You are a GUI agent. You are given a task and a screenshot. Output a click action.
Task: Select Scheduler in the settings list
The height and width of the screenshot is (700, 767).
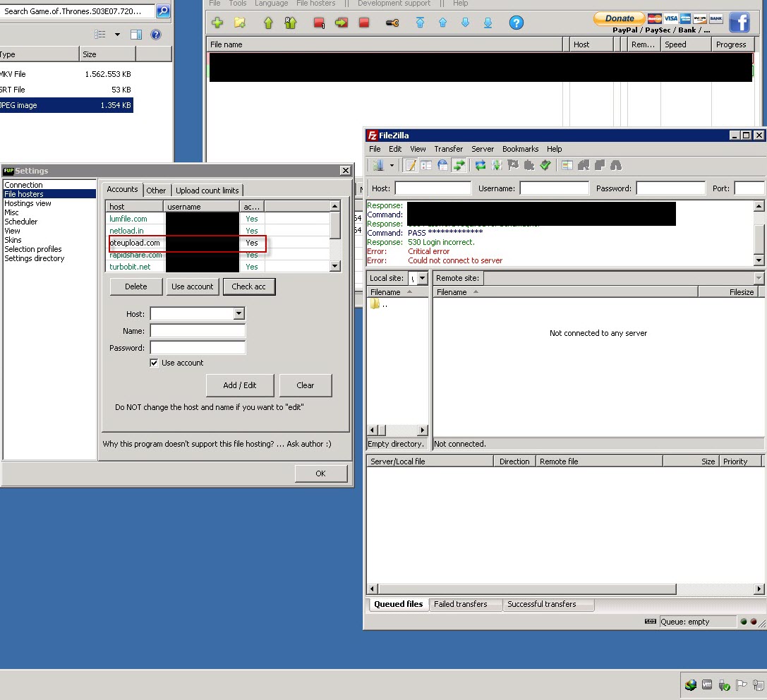click(21, 222)
